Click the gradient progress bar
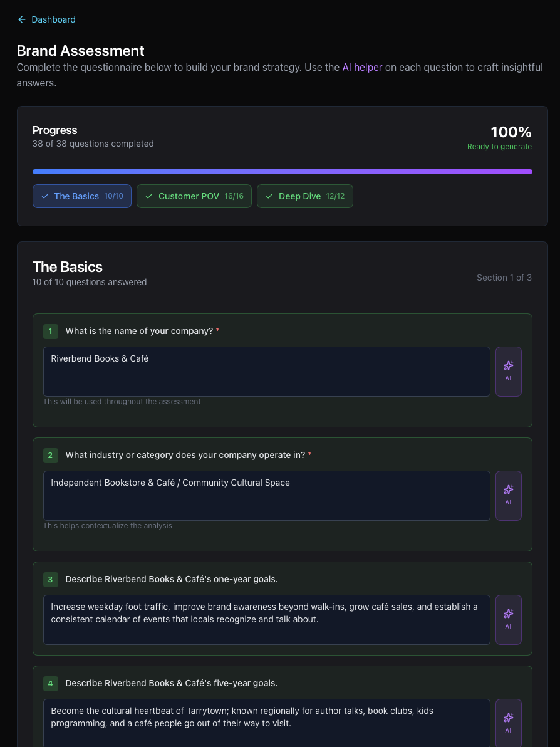Screen dimensions: 560x747 tap(282, 171)
